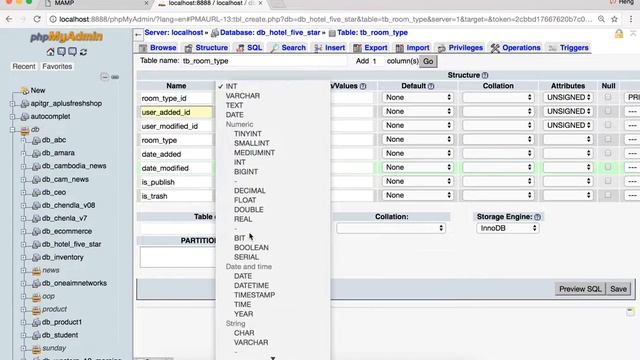
Task: Open Attributes dropdown for user_added_id
Action: pyautogui.click(x=568, y=111)
